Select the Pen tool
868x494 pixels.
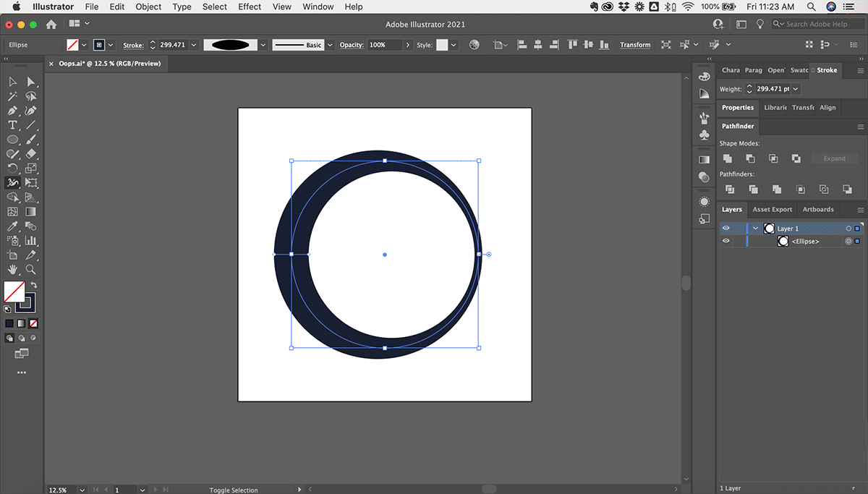(12, 111)
